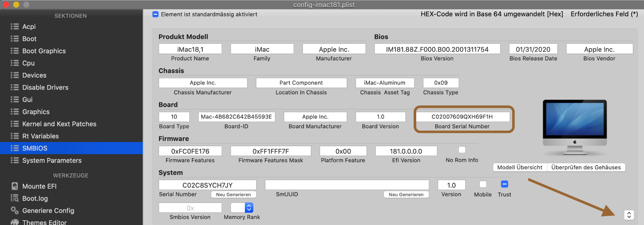Click the iMac model picture
The height and width of the screenshot is (225, 644).
coord(575,128)
